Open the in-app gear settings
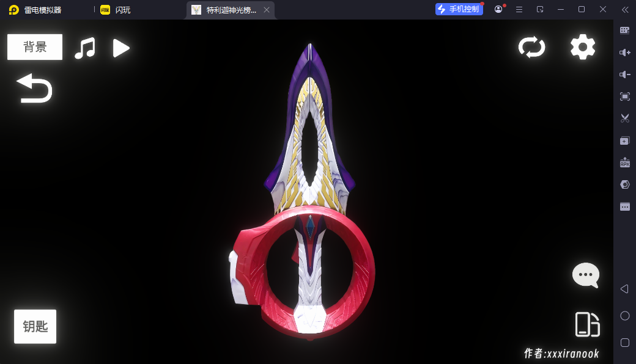 [x=583, y=47]
